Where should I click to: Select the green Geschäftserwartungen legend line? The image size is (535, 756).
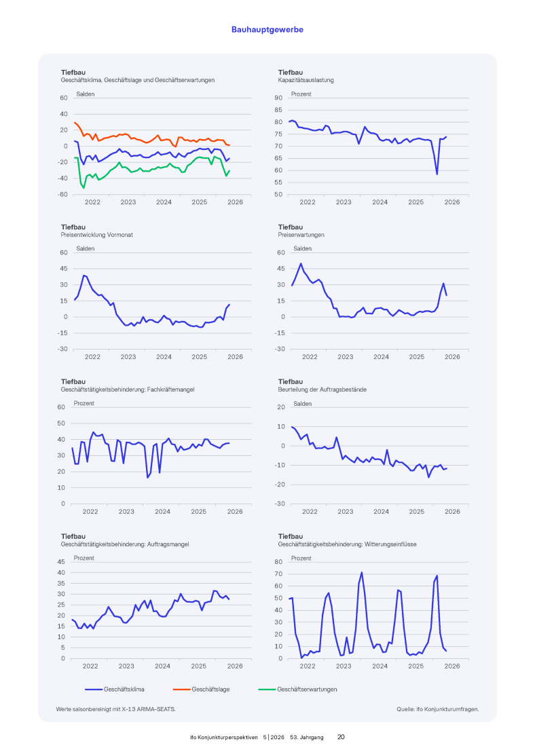[x=267, y=689]
